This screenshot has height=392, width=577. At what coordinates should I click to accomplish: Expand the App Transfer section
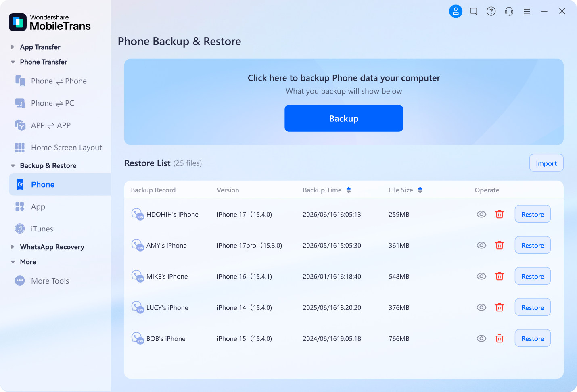(13, 47)
